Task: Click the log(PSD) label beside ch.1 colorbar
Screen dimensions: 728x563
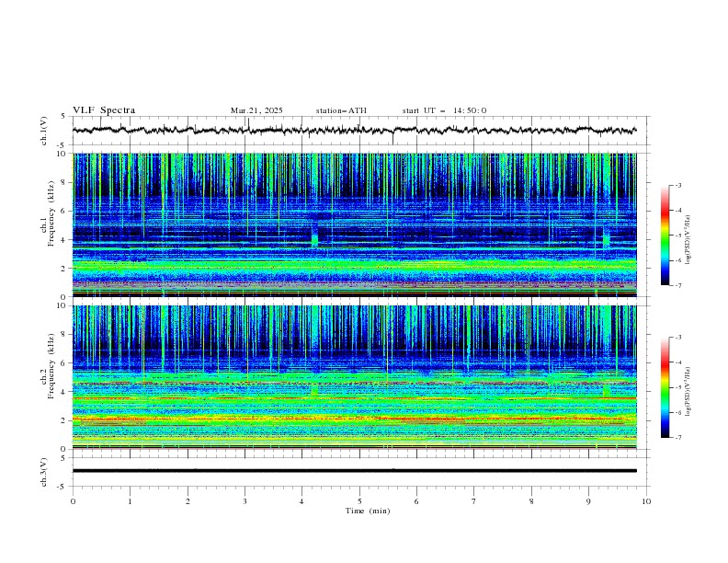Action: point(689,240)
